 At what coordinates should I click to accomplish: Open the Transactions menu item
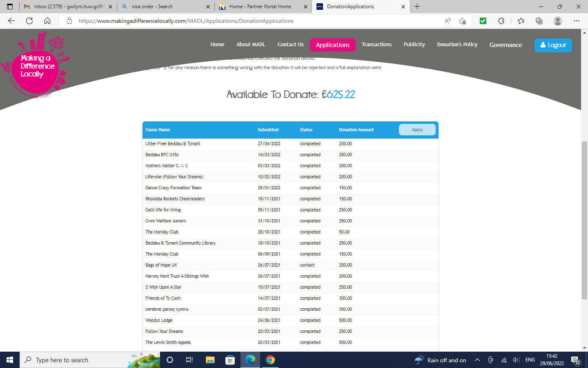coord(376,45)
